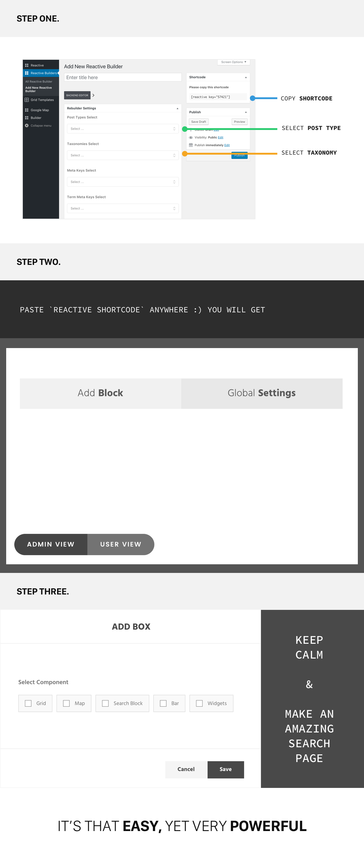Click the Cancel button
The width and height of the screenshot is (364, 868).
click(186, 769)
